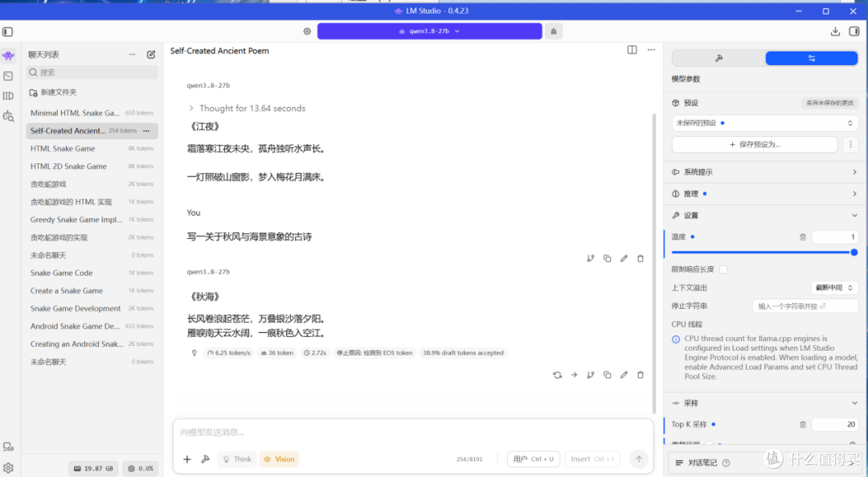Open Self-Created Ancient chat row options dots
The height and width of the screenshot is (477, 868).
point(146,131)
